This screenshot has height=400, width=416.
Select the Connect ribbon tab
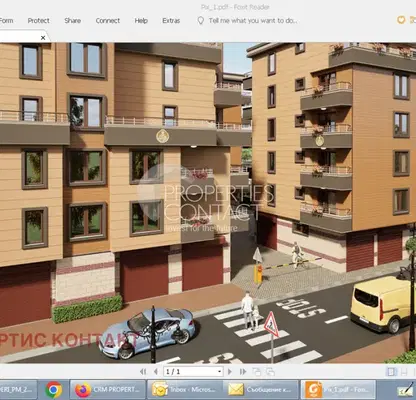tap(108, 21)
